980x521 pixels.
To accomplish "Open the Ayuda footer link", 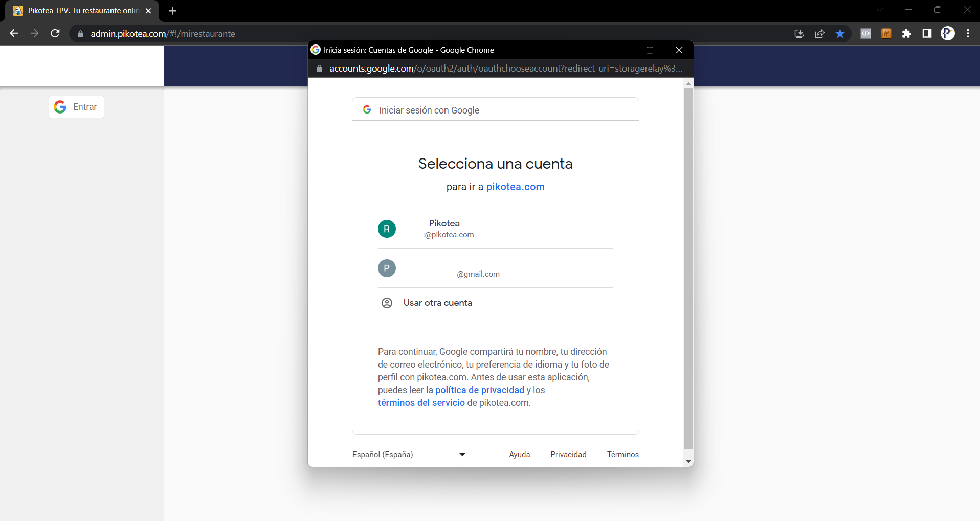I will (519, 455).
